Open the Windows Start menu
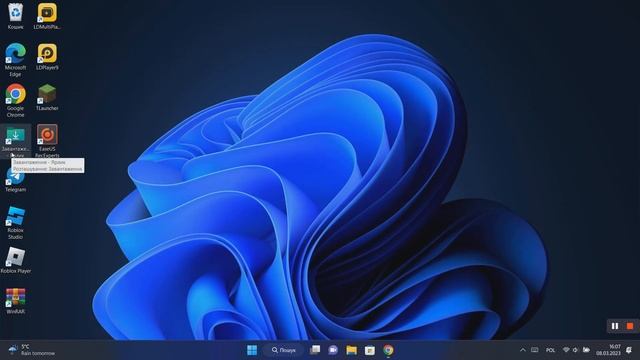Viewport: 640px width, 360px height. (252, 350)
